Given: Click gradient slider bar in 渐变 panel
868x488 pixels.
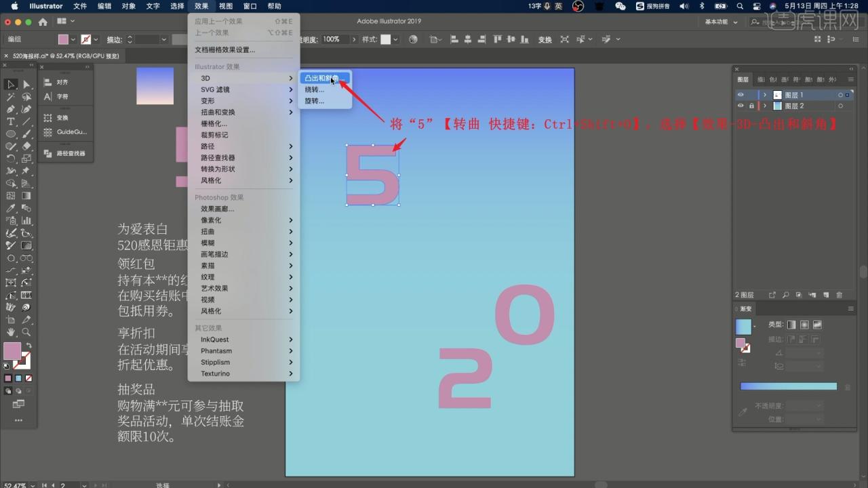Looking at the screenshot, I should click(788, 386).
